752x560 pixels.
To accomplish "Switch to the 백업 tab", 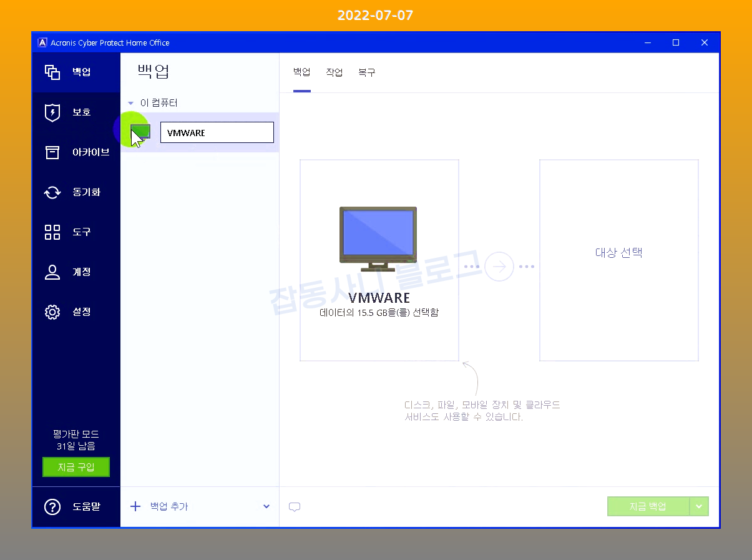I will tap(302, 72).
